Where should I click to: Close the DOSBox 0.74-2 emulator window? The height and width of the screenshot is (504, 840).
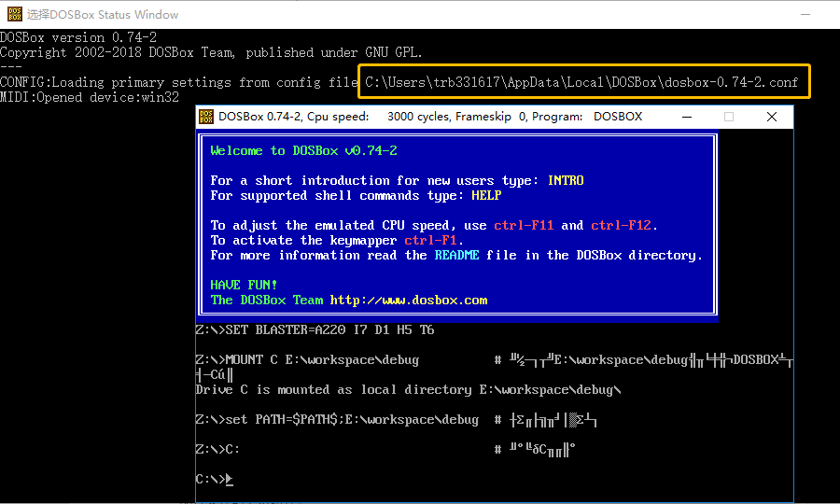click(x=772, y=117)
